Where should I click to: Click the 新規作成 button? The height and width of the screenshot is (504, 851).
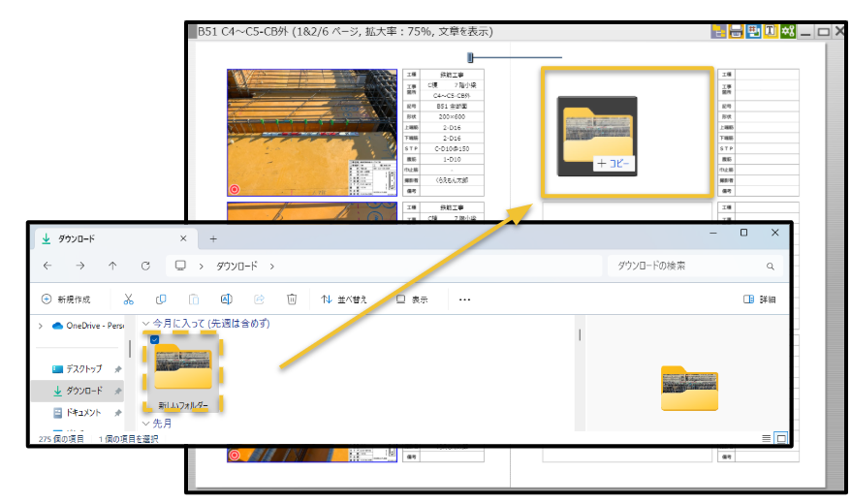tap(66, 299)
